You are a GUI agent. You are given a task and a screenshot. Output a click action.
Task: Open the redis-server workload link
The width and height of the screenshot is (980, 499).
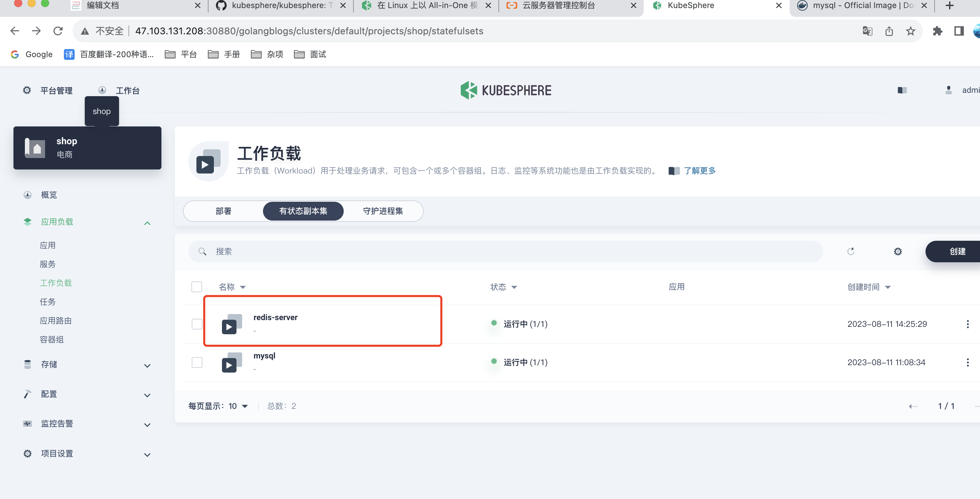(x=275, y=317)
